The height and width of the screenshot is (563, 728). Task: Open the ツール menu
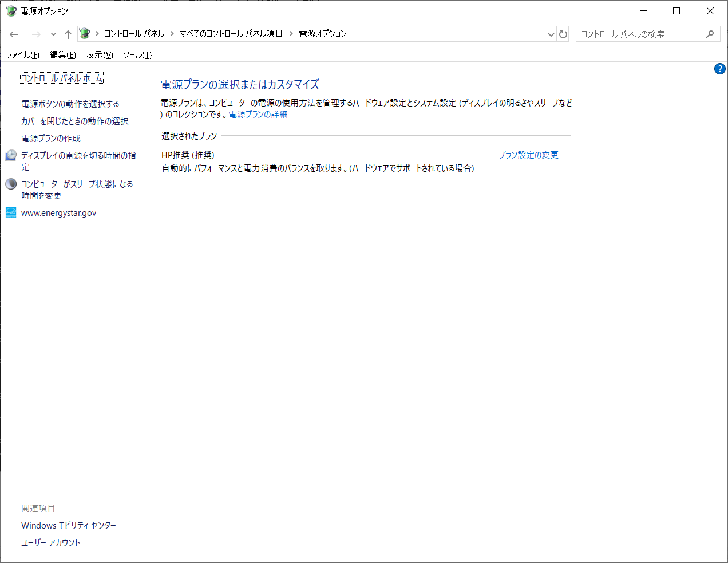pos(136,55)
